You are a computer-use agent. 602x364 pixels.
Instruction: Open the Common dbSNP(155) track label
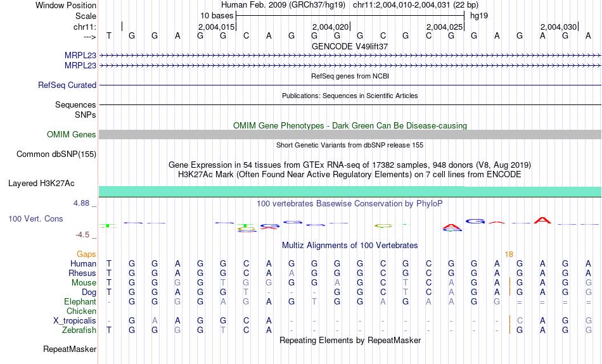56,154
